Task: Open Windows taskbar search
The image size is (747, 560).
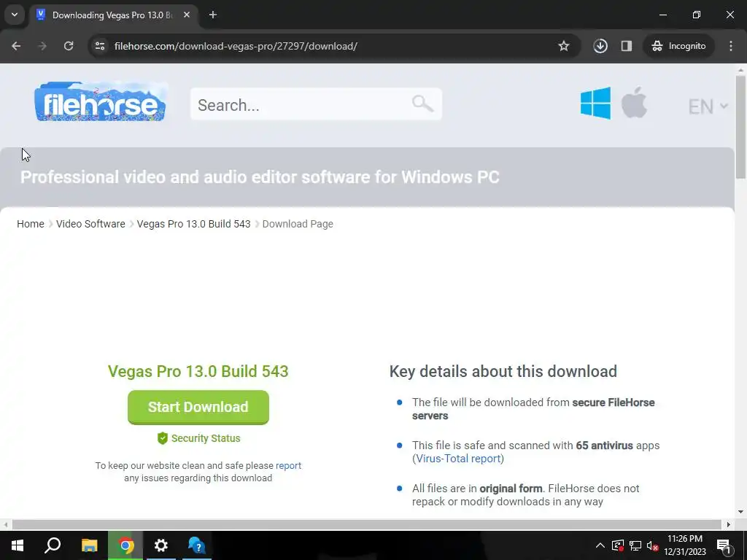Action: [53, 545]
